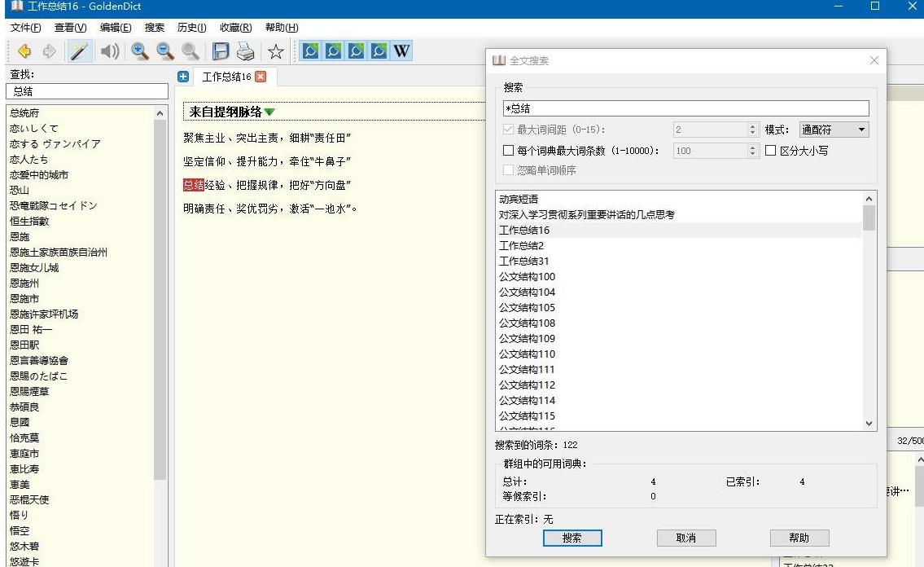The height and width of the screenshot is (567, 924).
Task: Click the 取消 button
Action: tap(686, 538)
